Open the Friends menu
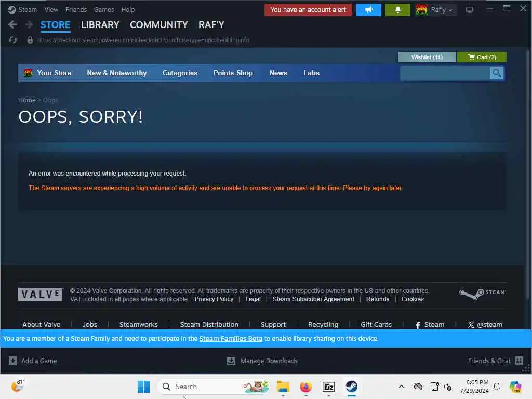This screenshot has width=532, height=399. click(76, 10)
